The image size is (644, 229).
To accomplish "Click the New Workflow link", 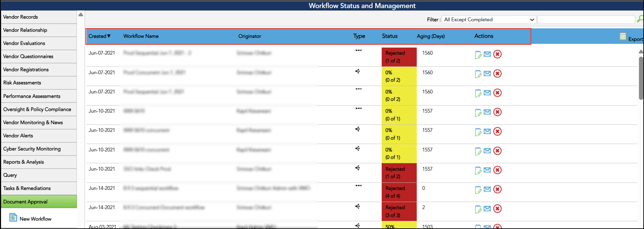I will tap(35, 219).
